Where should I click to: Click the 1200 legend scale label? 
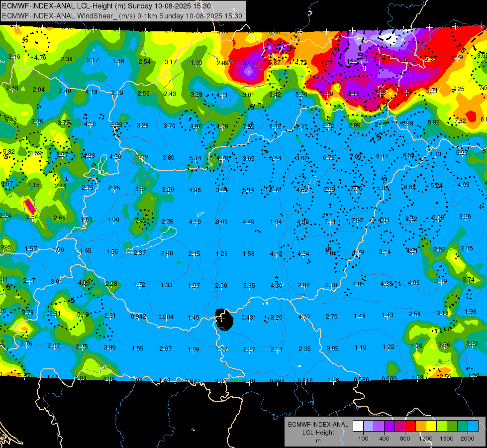[x=425, y=439]
